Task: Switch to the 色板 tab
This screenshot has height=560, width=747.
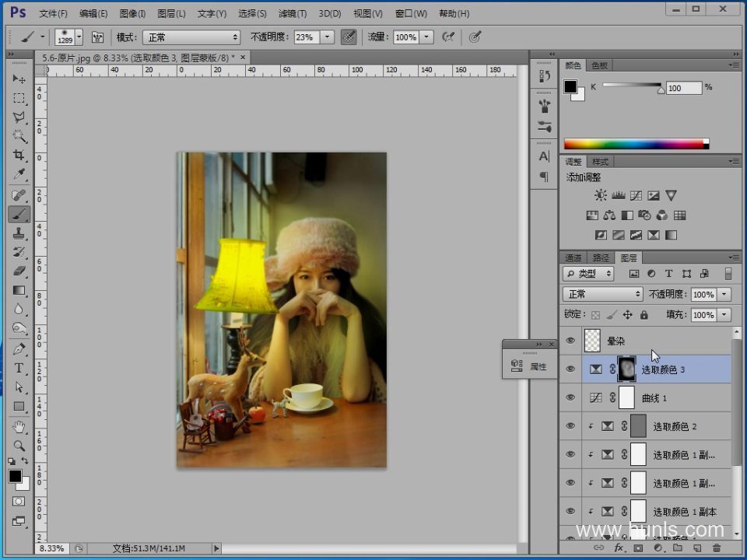Action: (599, 65)
